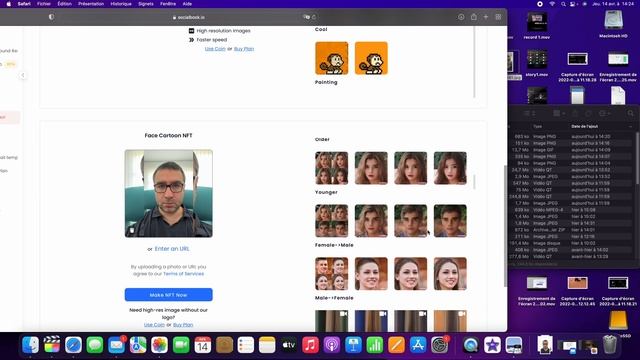Open the Fenêtre menu
The width and height of the screenshot is (640, 360).
tap(168, 4)
